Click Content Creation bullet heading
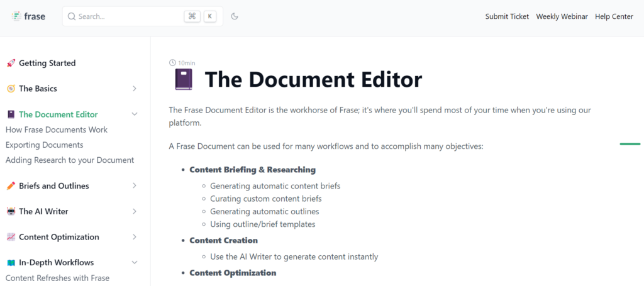Screen dimensions: 644x286 223,241
